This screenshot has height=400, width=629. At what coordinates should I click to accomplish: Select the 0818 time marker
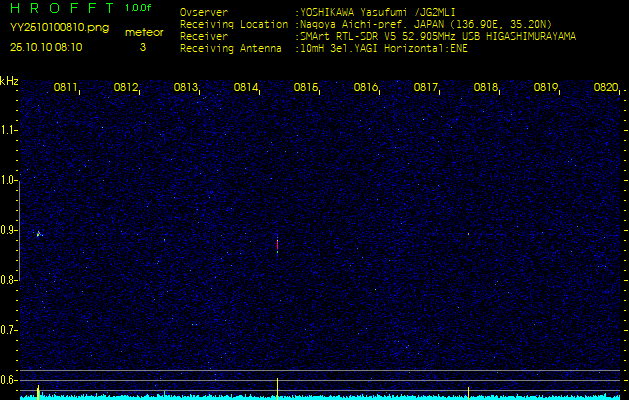(486, 88)
